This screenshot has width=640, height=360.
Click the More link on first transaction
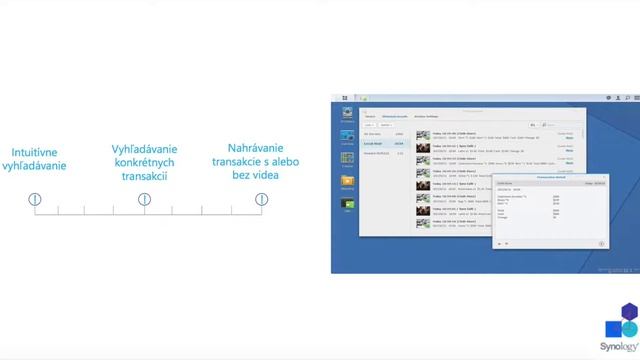pos(570,138)
